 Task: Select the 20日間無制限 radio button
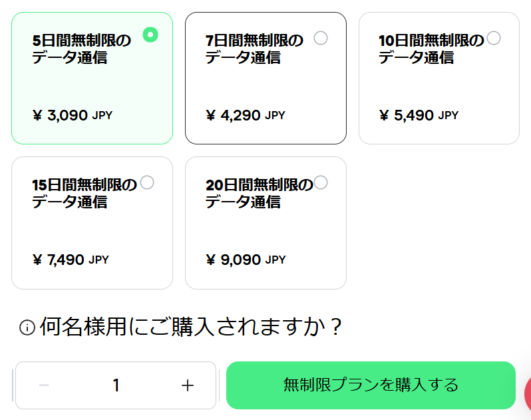(321, 182)
